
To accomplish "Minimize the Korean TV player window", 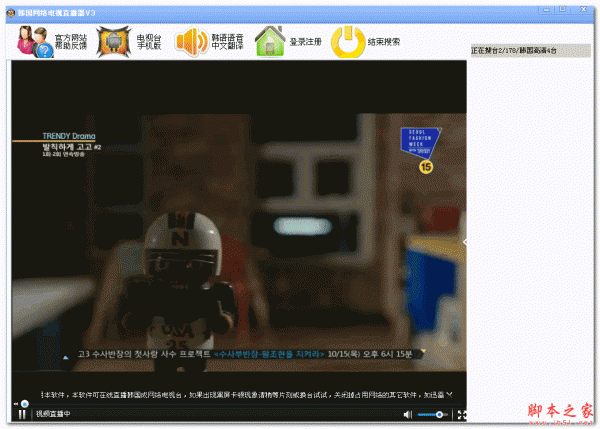I will (x=546, y=10).
